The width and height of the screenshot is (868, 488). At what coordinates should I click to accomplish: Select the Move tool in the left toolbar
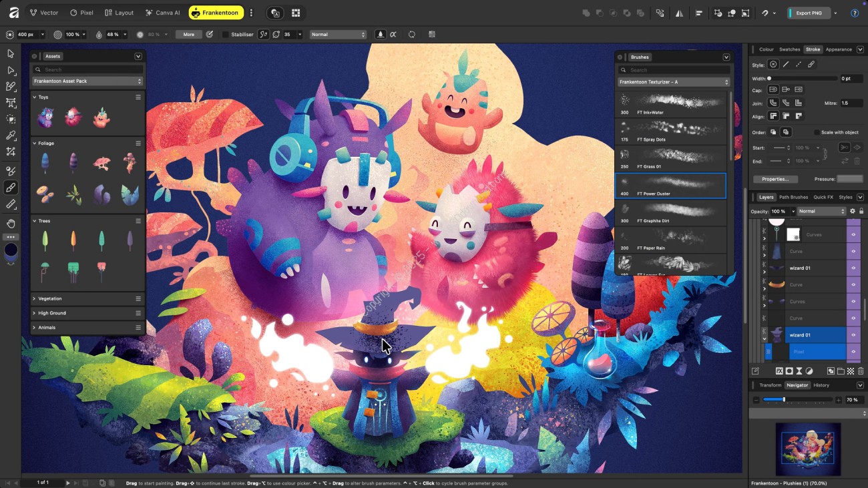coord(11,53)
